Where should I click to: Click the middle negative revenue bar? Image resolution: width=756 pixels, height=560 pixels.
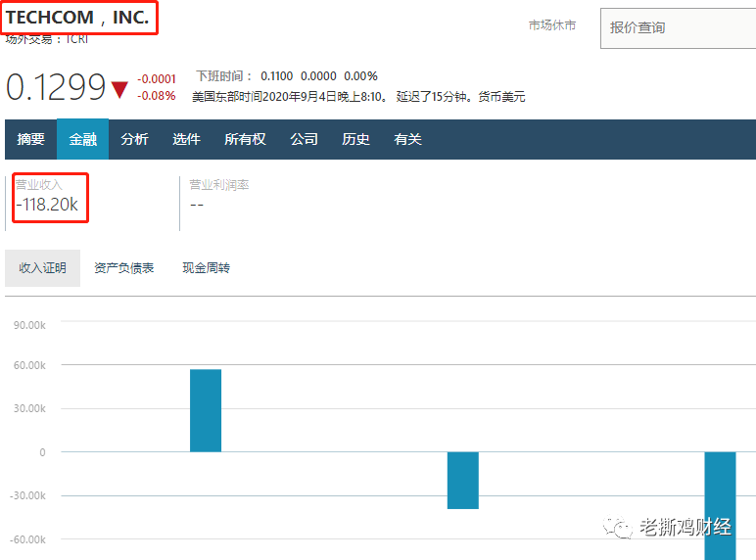pyautogui.click(x=463, y=481)
